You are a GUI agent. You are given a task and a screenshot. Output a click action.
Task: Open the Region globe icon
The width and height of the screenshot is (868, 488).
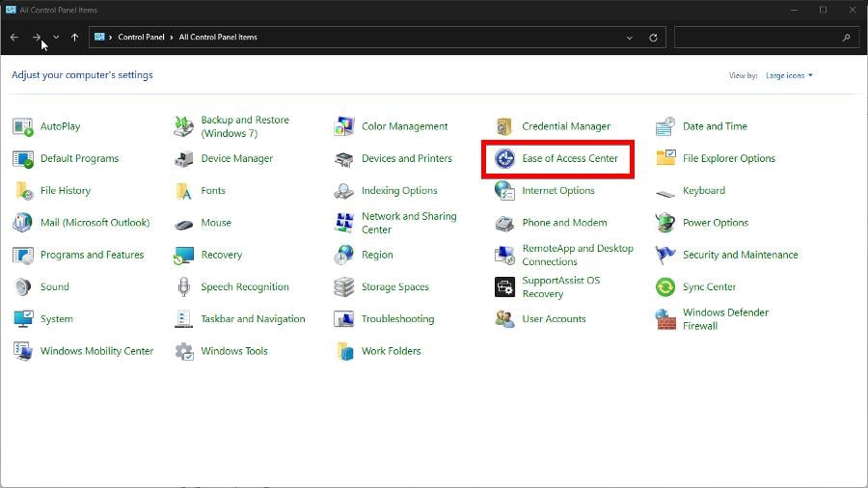point(343,255)
